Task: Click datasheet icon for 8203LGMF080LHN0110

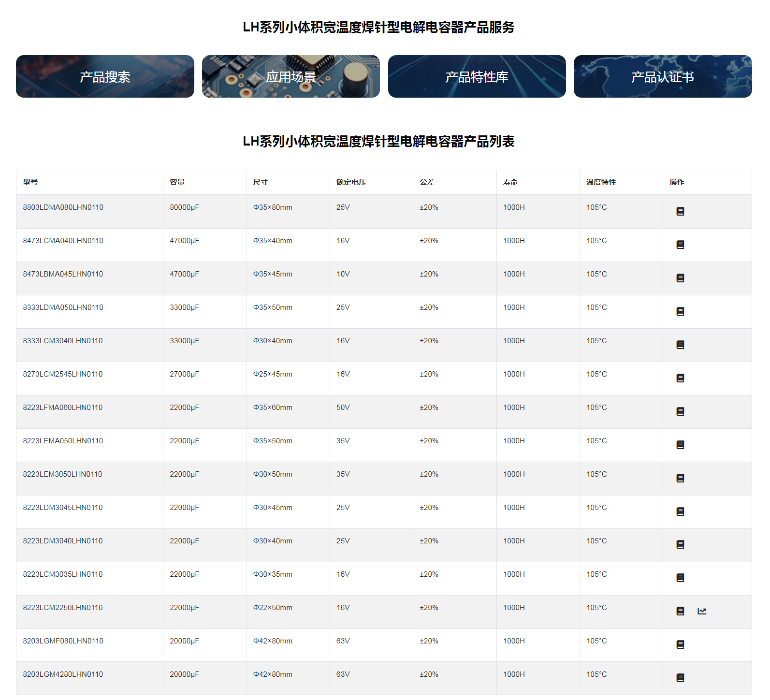Action: point(680,644)
